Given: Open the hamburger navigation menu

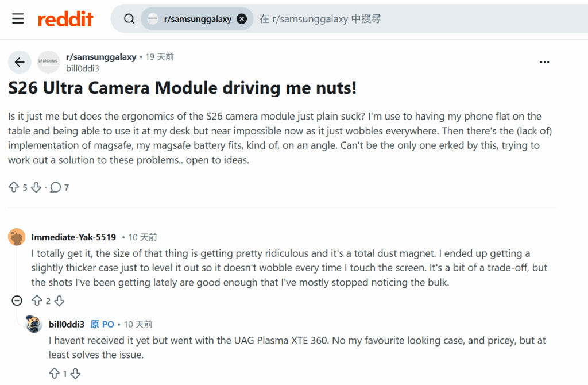Looking at the screenshot, I should click(18, 18).
